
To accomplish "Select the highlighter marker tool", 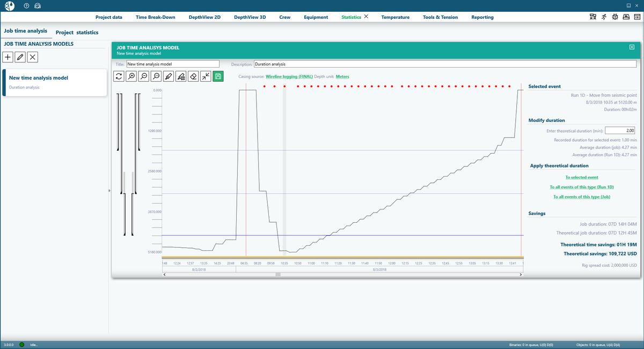I will (169, 77).
